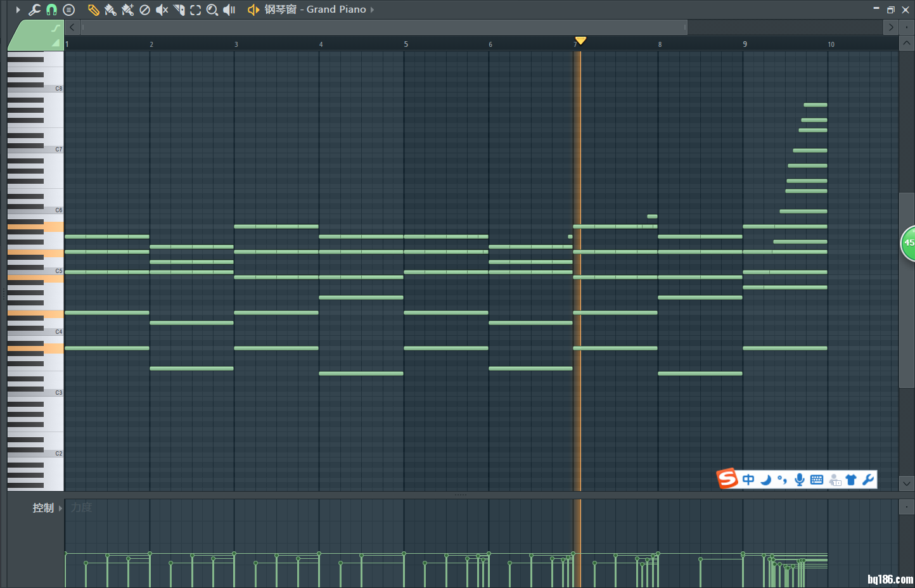
Task: Click the horizontal scrollbar right arrow
Action: coord(891,27)
